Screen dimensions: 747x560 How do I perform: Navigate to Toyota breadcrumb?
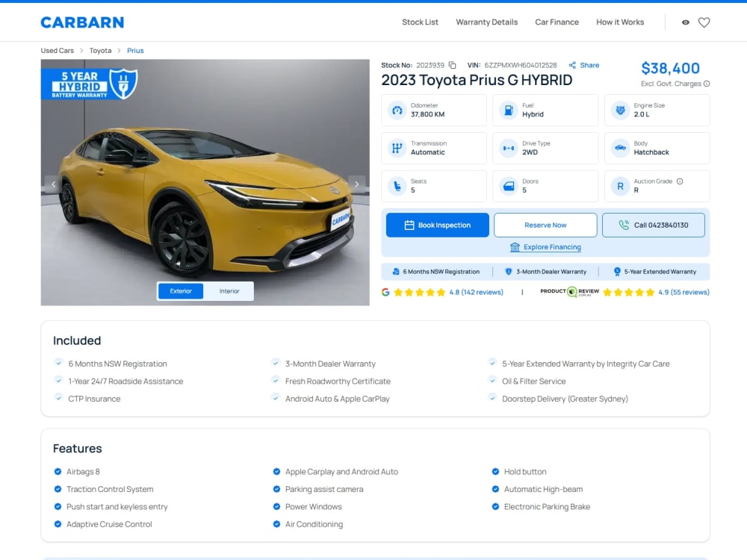point(100,51)
